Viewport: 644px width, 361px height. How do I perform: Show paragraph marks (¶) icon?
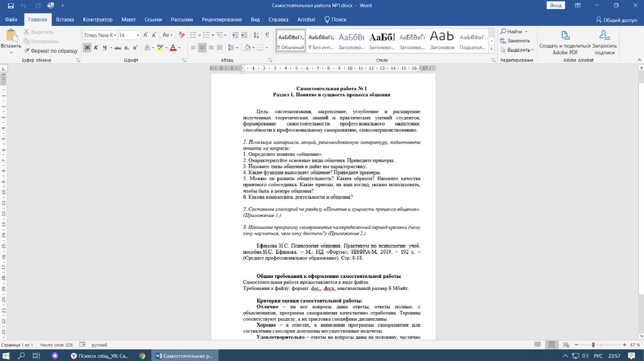(x=267, y=35)
